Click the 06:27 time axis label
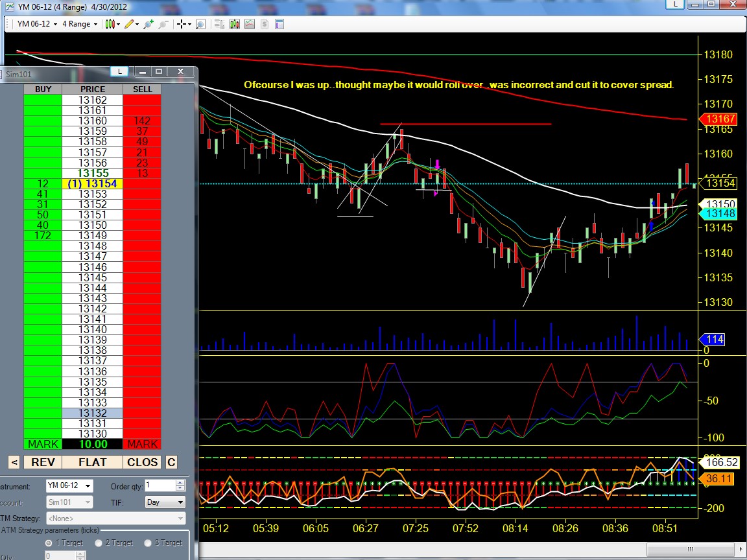Screen dimensions: 747x560 (x=366, y=529)
